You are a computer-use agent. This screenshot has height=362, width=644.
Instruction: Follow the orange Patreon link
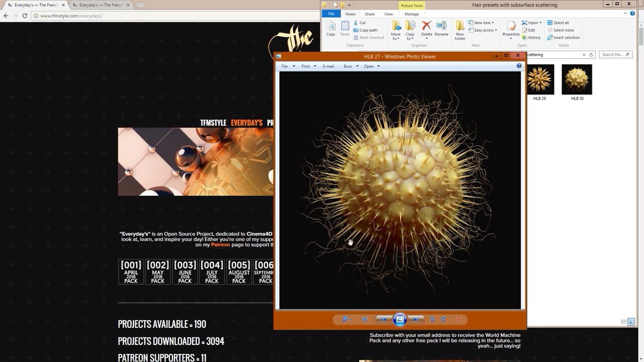coord(220,245)
